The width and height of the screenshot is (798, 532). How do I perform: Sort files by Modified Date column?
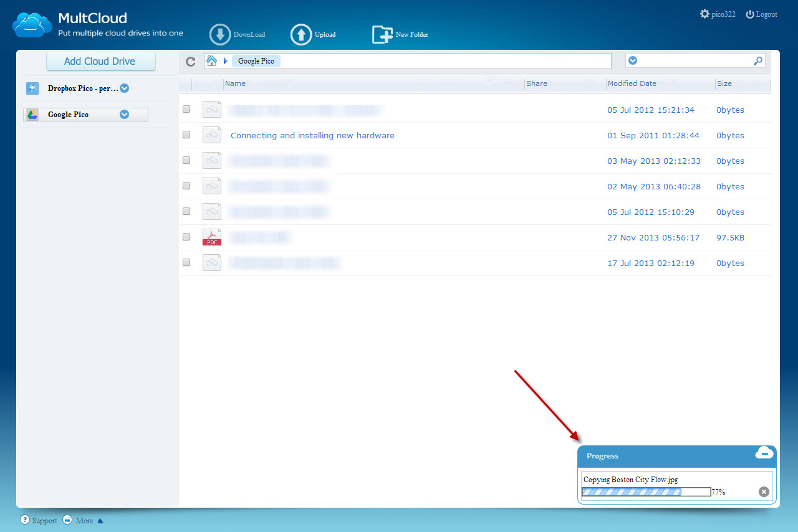(632, 83)
